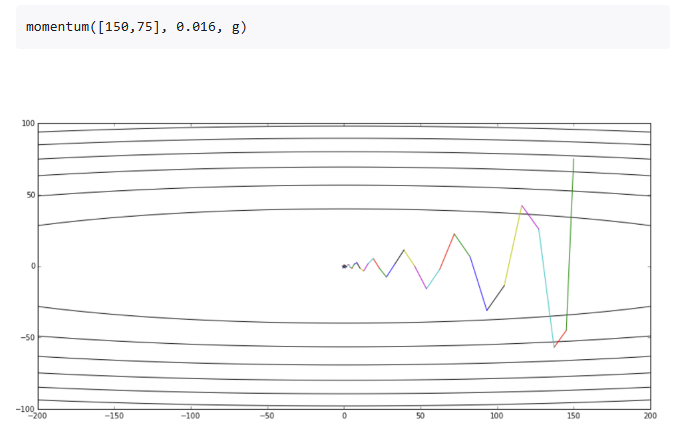
Task: Click x-axis tick label 100
Action: tap(497, 417)
